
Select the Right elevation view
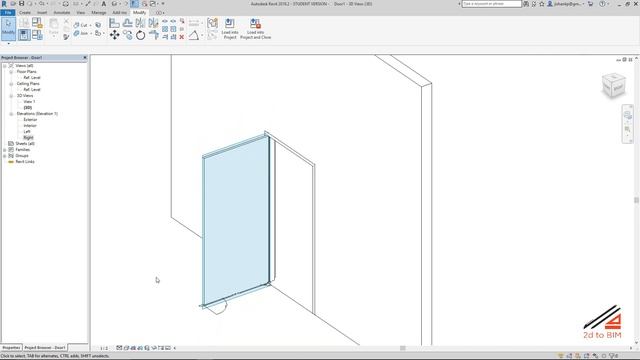28,138
